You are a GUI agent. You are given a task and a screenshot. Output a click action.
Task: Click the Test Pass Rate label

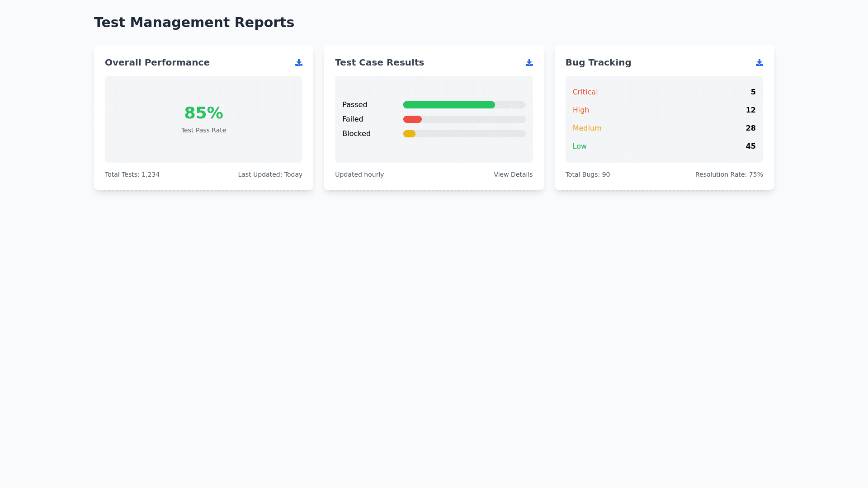click(x=203, y=130)
